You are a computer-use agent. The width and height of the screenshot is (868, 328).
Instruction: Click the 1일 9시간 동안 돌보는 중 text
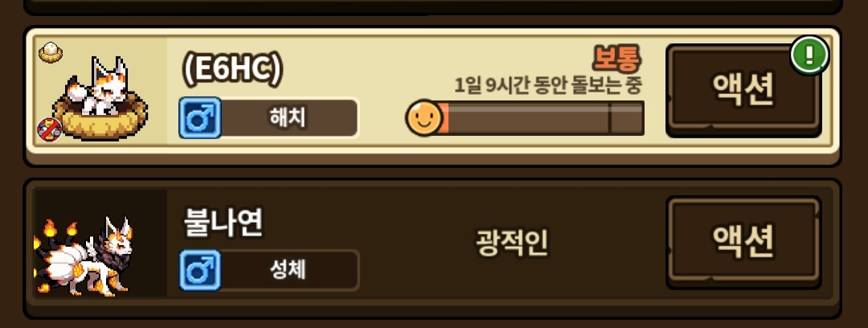click(547, 85)
